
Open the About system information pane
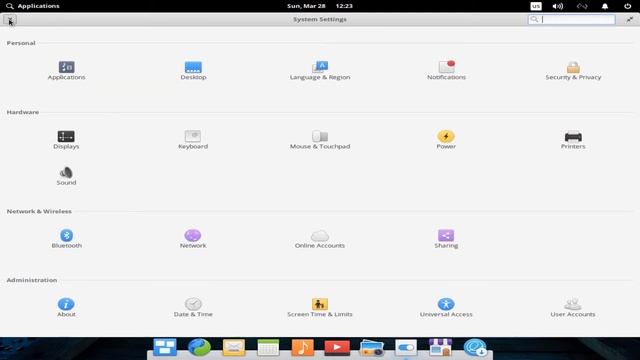coord(66,307)
